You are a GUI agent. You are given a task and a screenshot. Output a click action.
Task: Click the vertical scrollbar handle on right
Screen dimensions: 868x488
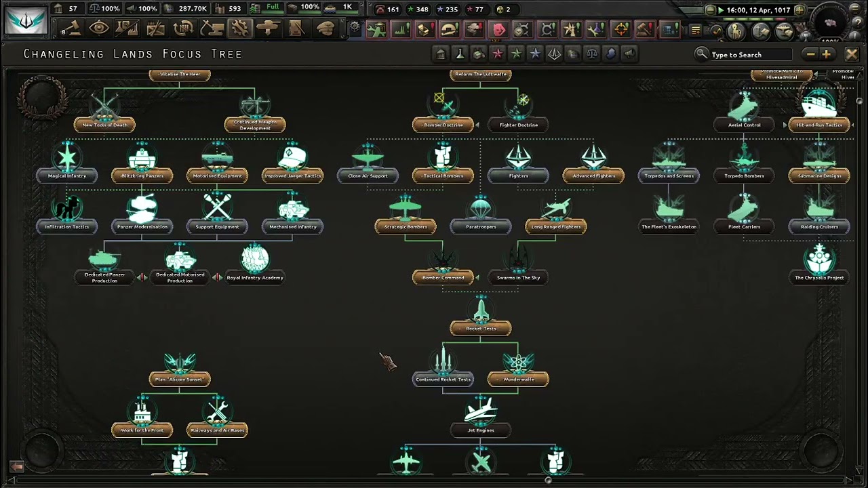pyautogui.click(x=860, y=102)
